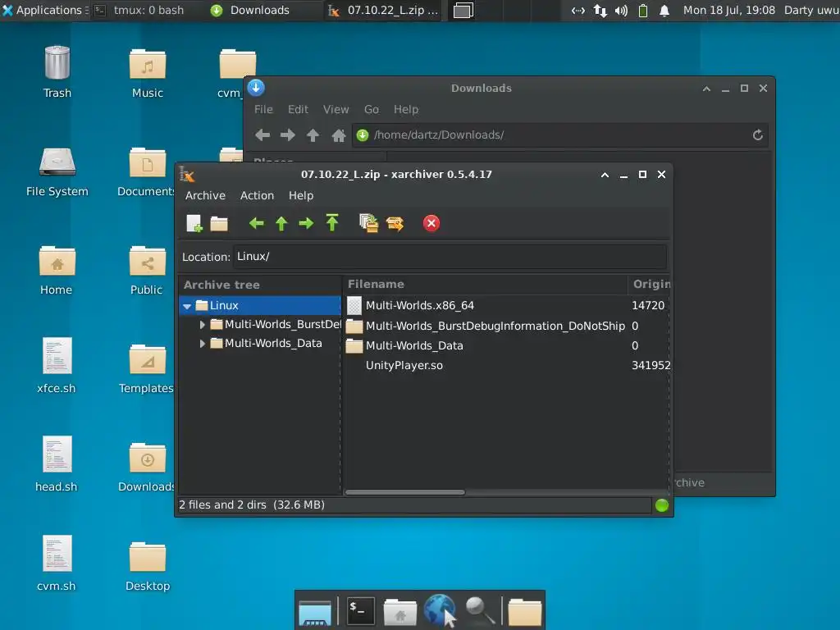Image resolution: width=840 pixels, height=630 pixels.
Task: Expand Multi-Worlds_Data folder in Archive tree
Action: pos(202,344)
